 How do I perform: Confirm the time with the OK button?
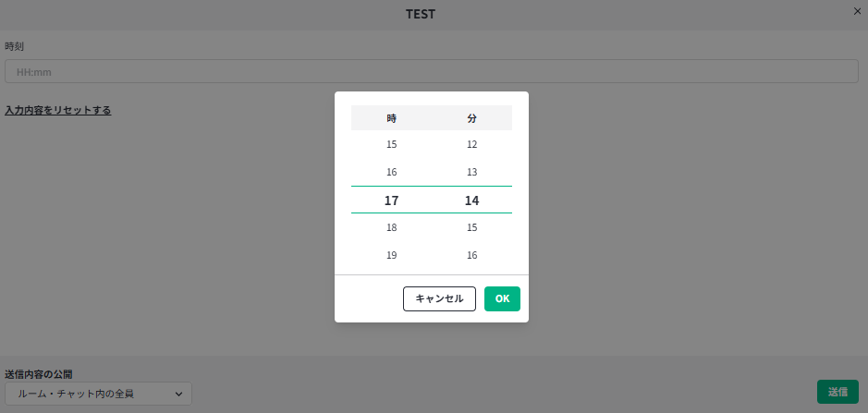point(502,298)
